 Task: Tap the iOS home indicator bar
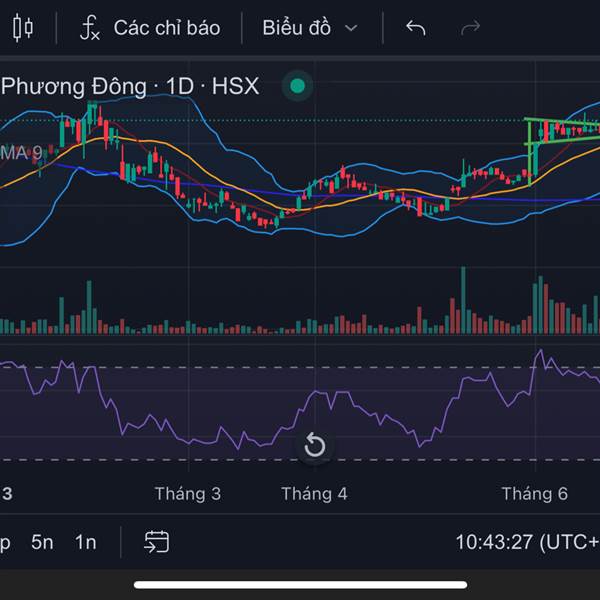pyautogui.click(x=300, y=584)
